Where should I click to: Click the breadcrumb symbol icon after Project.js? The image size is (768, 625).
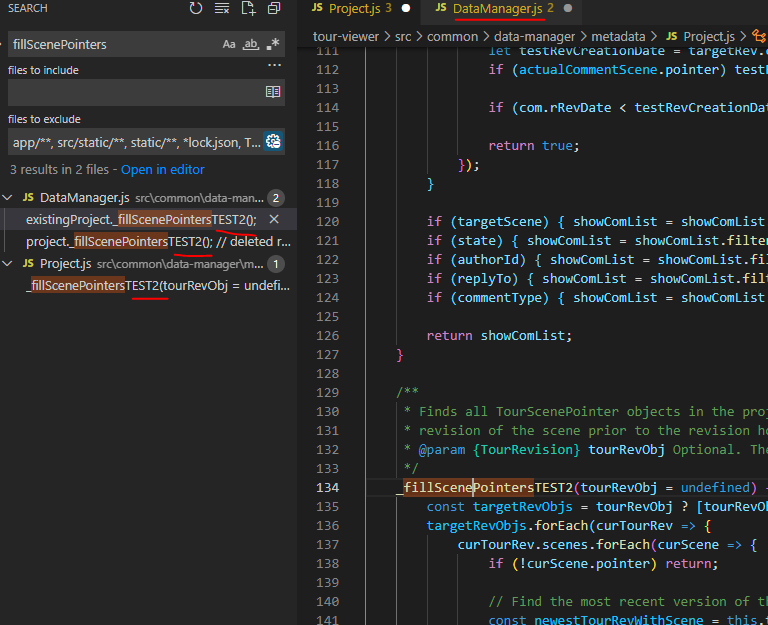click(760, 36)
